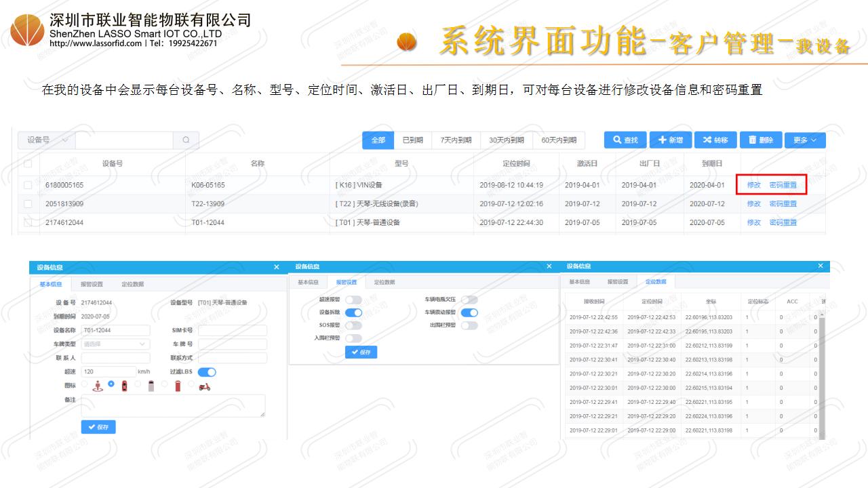The image size is (868, 488).
Task: Select the gray truck device icon
Action: click(151, 386)
